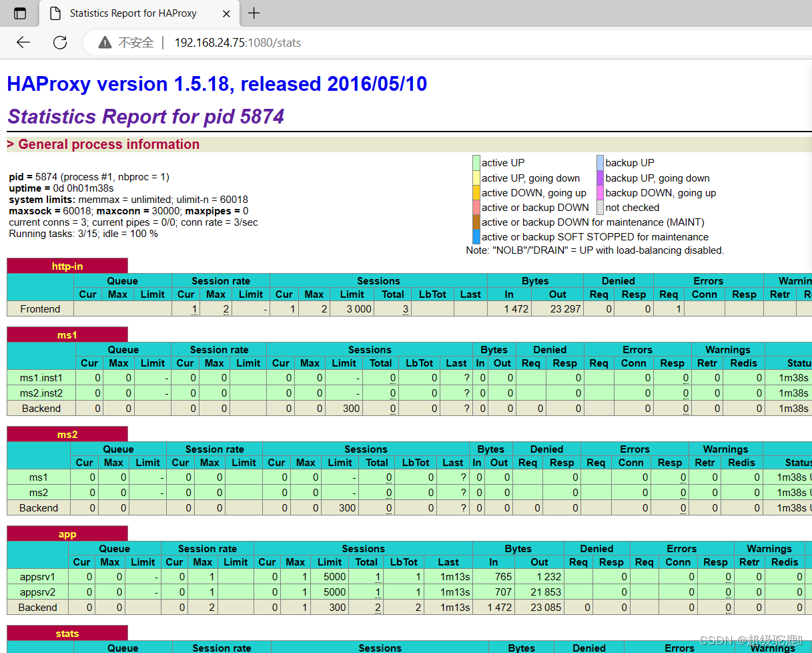This screenshot has width=812, height=653.
Task: Open the stats proxy section header
Action: pyautogui.click(x=67, y=634)
